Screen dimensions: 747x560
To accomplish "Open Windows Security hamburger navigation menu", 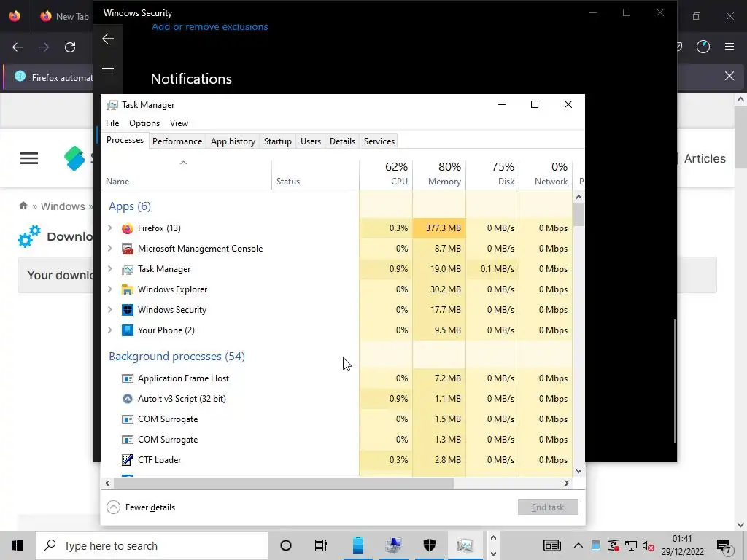I will pyautogui.click(x=108, y=71).
